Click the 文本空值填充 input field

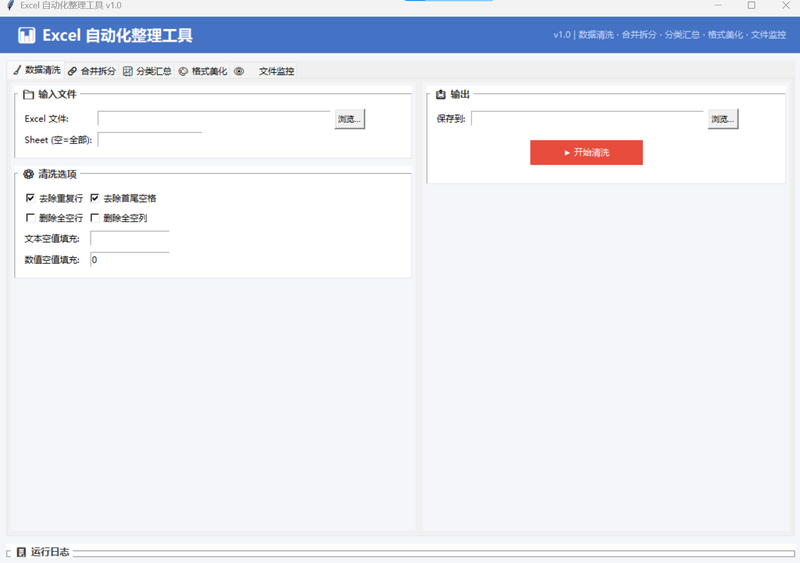[x=130, y=238]
